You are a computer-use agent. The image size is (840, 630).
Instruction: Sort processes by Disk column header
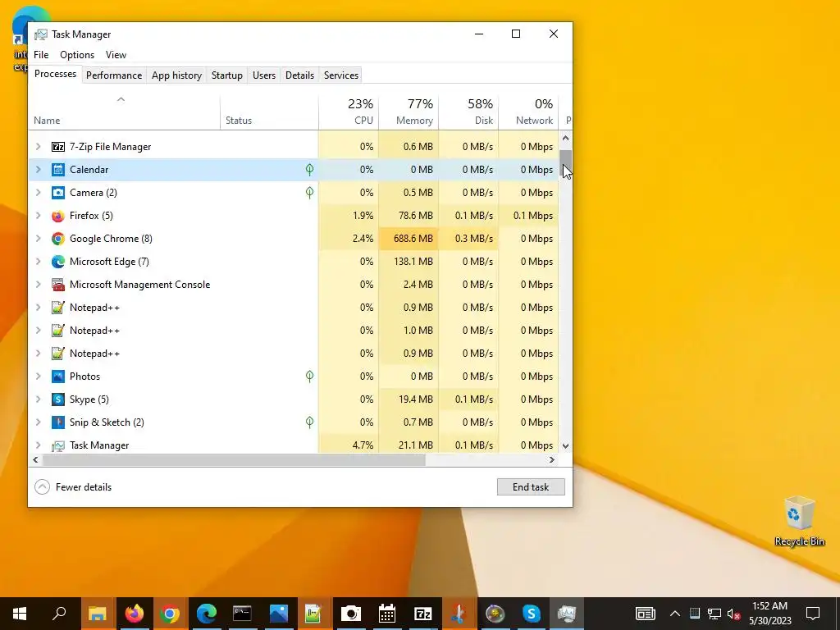pyautogui.click(x=468, y=112)
